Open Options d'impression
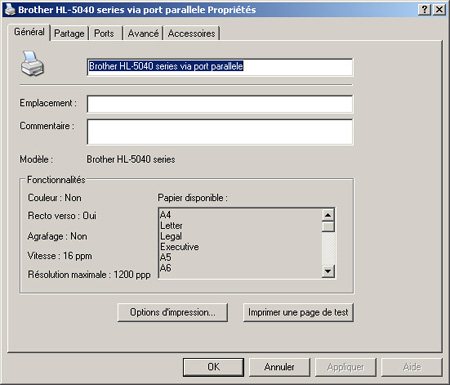This screenshot has width=450, height=385. tap(173, 312)
